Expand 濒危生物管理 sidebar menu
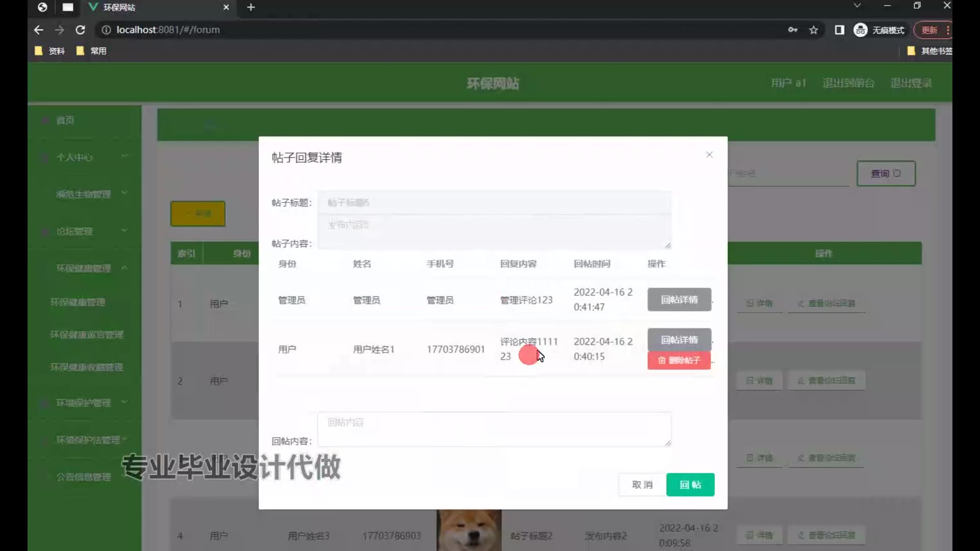The width and height of the screenshot is (980, 551). pyautogui.click(x=85, y=194)
